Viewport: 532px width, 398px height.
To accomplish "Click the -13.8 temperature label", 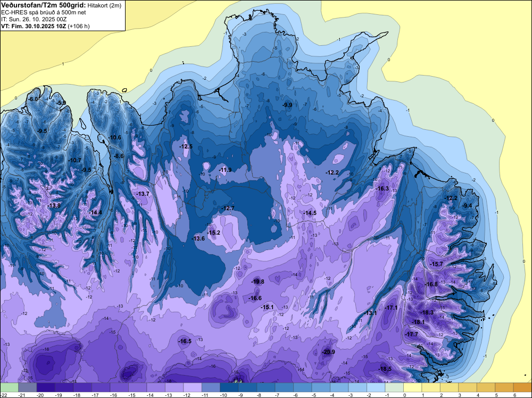I will click(54, 205).
